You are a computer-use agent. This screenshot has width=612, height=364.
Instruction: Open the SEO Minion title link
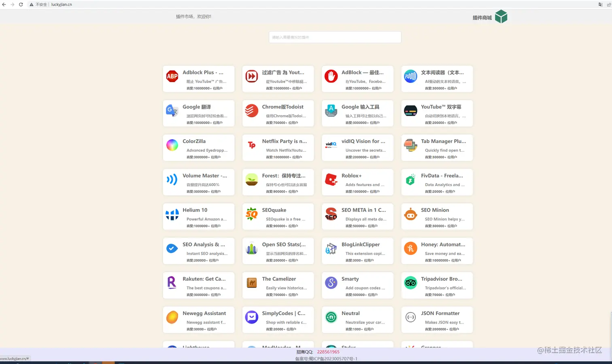435,210
